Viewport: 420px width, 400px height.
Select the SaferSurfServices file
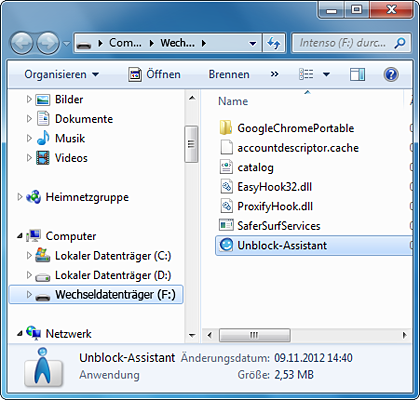(270, 226)
